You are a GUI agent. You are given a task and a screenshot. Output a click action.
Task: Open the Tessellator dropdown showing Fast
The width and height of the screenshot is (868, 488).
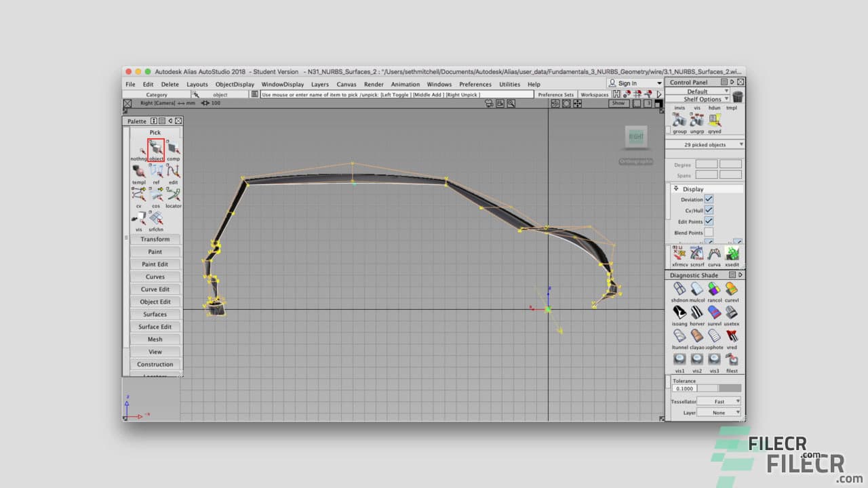click(718, 401)
